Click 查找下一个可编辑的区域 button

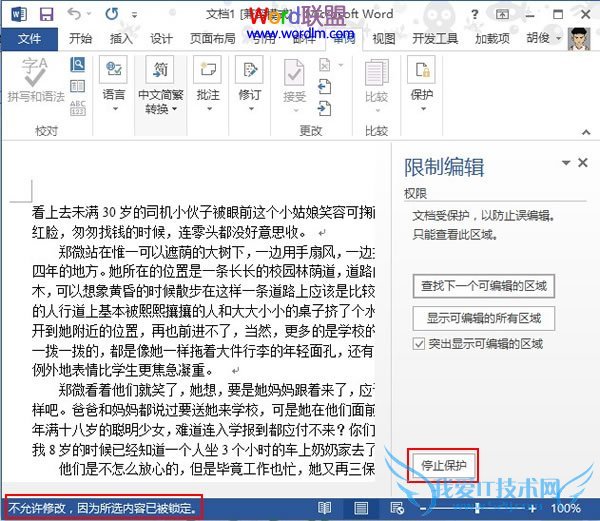point(483,286)
